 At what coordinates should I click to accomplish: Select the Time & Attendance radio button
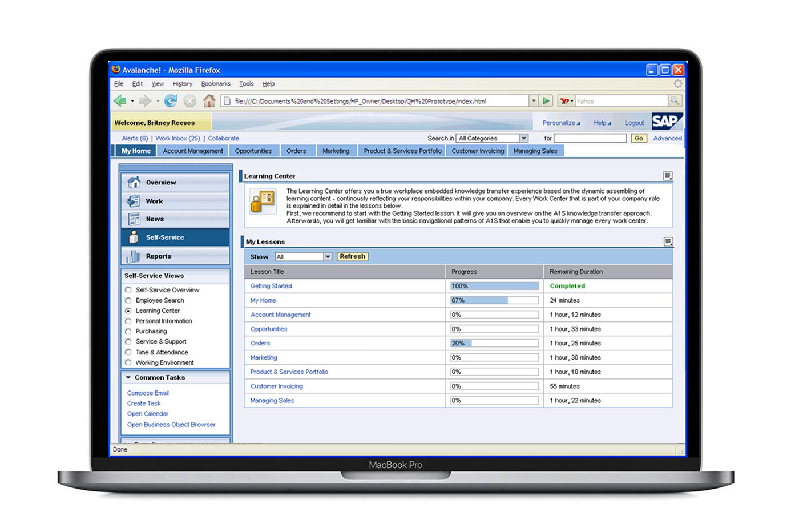[128, 352]
